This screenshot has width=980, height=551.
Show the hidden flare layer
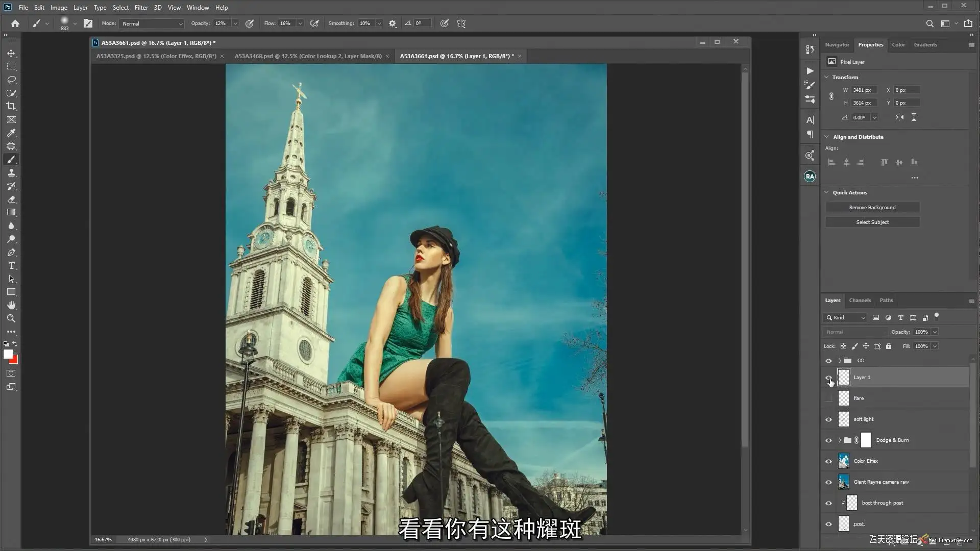pos(828,398)
